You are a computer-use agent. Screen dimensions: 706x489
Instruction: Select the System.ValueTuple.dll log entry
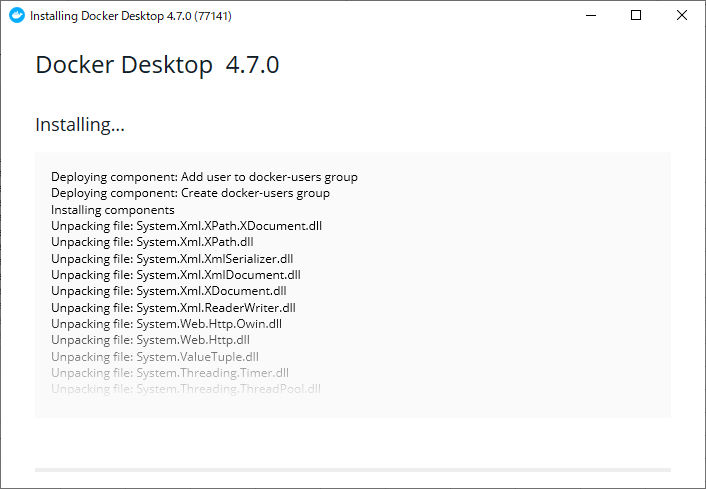155,357
